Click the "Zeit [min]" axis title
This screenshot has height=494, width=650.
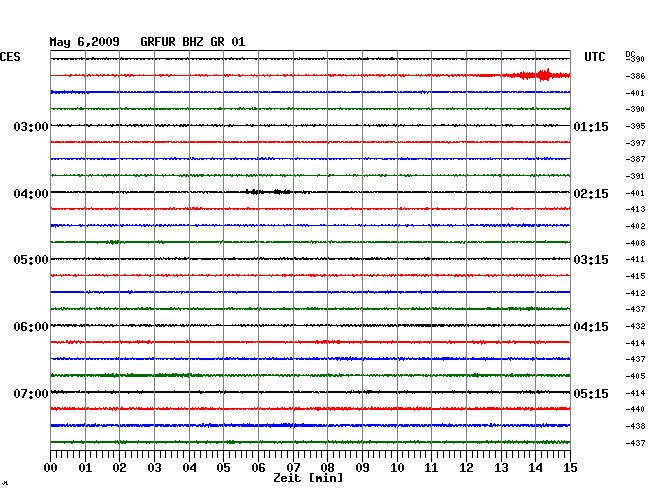(308, 478)
